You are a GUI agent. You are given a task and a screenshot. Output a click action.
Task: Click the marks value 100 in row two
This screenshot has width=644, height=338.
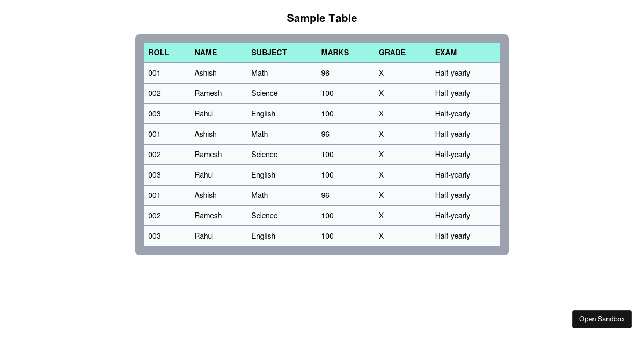click(327, 93)
